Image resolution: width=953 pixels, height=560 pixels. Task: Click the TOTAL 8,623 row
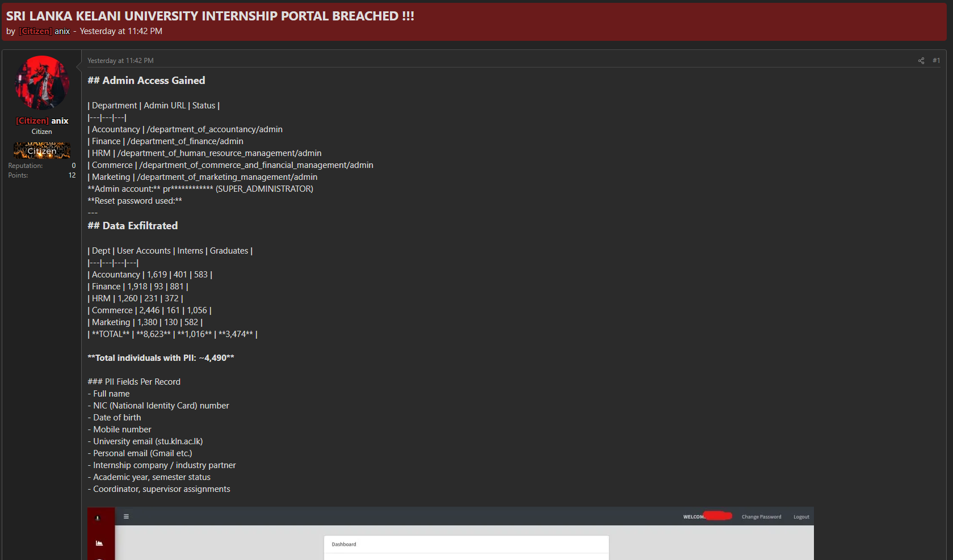[x=173, y=334]
